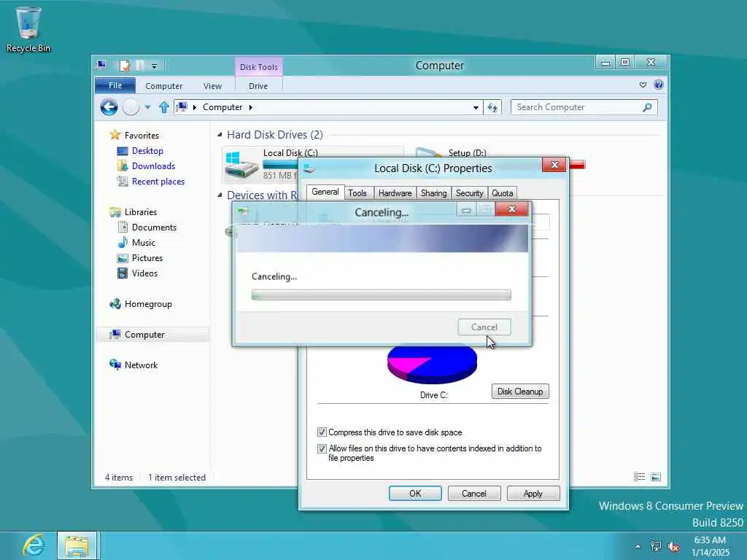Click the Homegroup icon in sidebar
The width and height of the screenshot is (747, 560).
click(115, 304)
